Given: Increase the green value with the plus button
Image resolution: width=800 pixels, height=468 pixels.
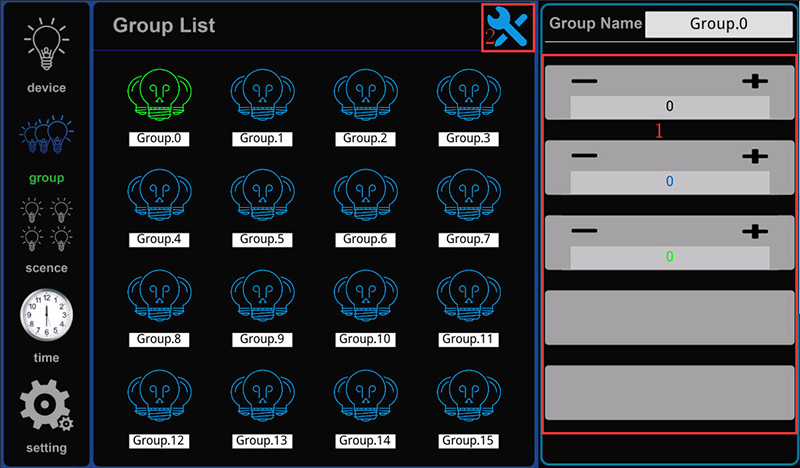Looking at the screenshot, I should coord(755,231).
